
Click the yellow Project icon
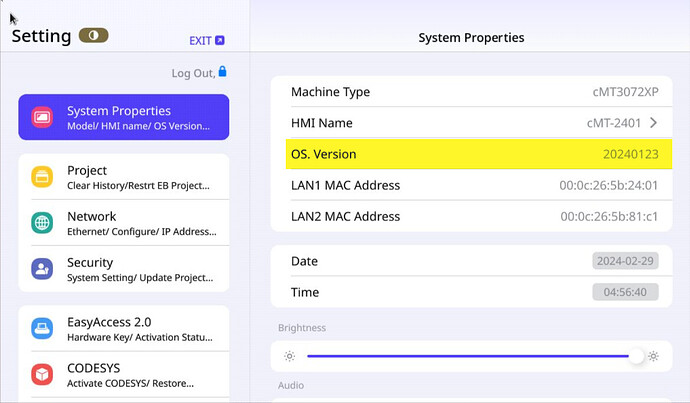click(42, 177)
